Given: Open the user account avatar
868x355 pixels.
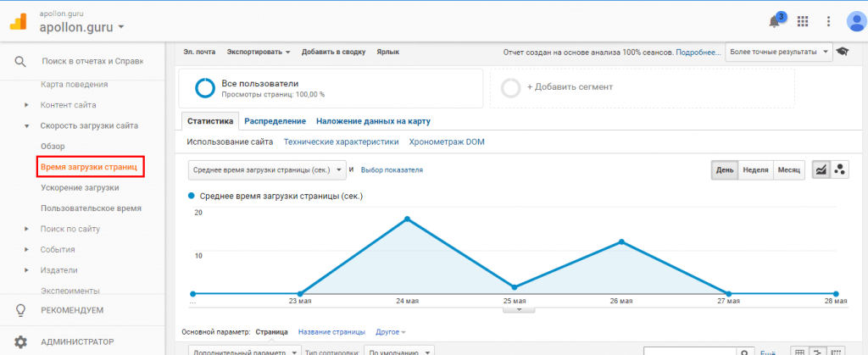Looking at the screenshot, I should coord(857,21).
